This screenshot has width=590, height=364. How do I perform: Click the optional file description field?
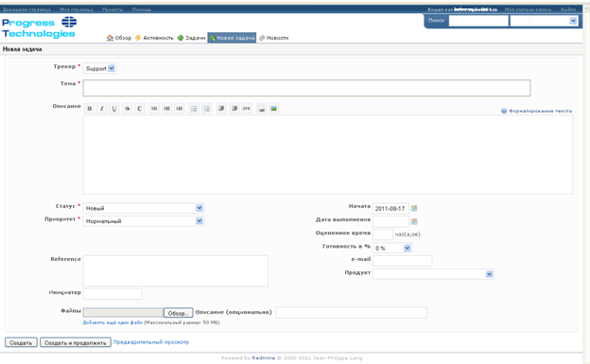tap(351, 312)
